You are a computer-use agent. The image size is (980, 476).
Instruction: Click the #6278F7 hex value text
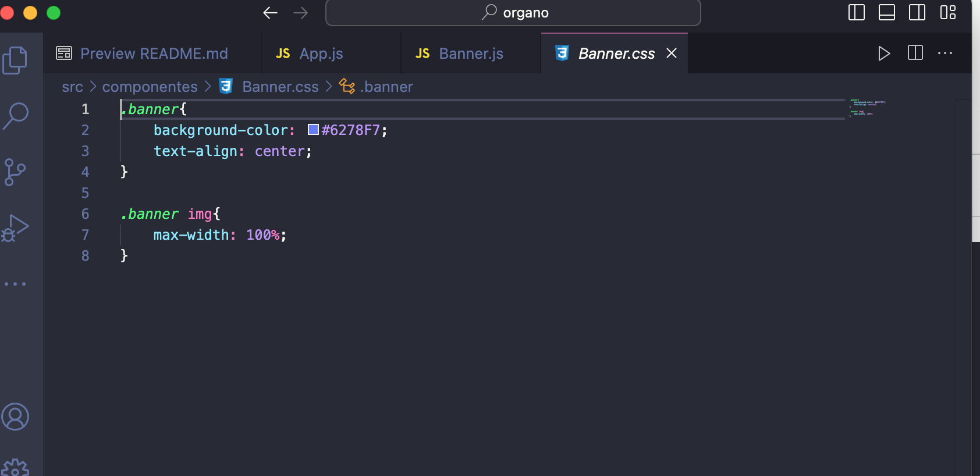coord(351,130)
